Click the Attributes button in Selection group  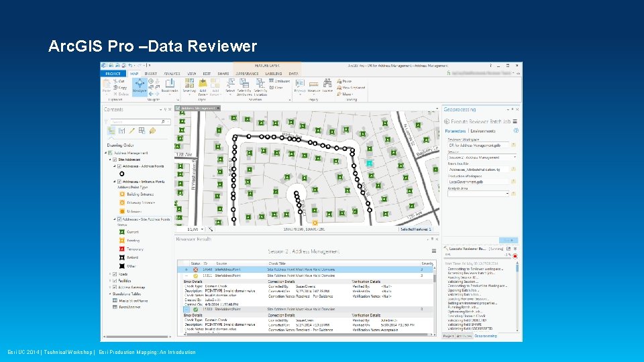point(279,81)
